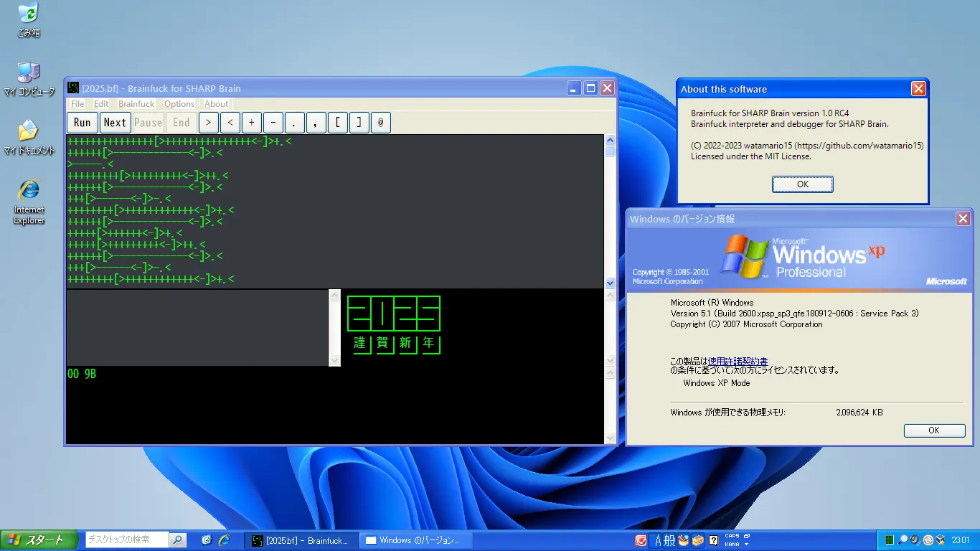Screen dimensions: 980x551
Task: Select マイ ドキュメント desktop icon
Action: (29, 138)
